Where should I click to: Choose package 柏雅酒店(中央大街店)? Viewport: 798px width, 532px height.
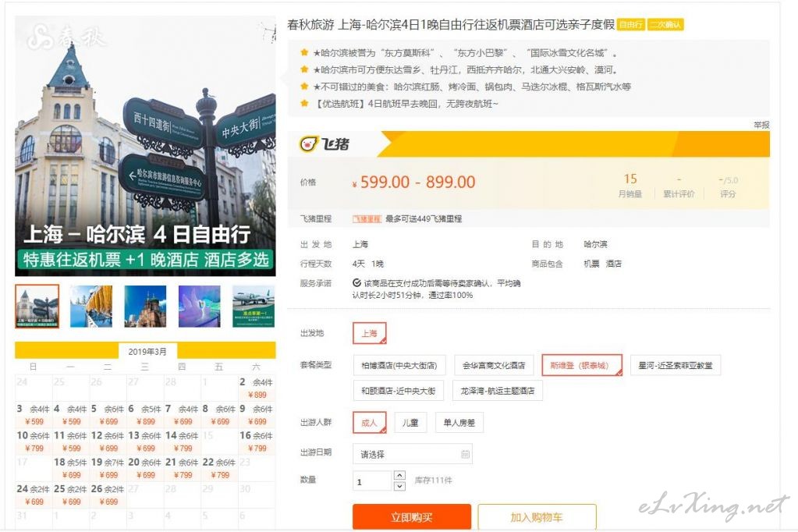click(399, 365)
